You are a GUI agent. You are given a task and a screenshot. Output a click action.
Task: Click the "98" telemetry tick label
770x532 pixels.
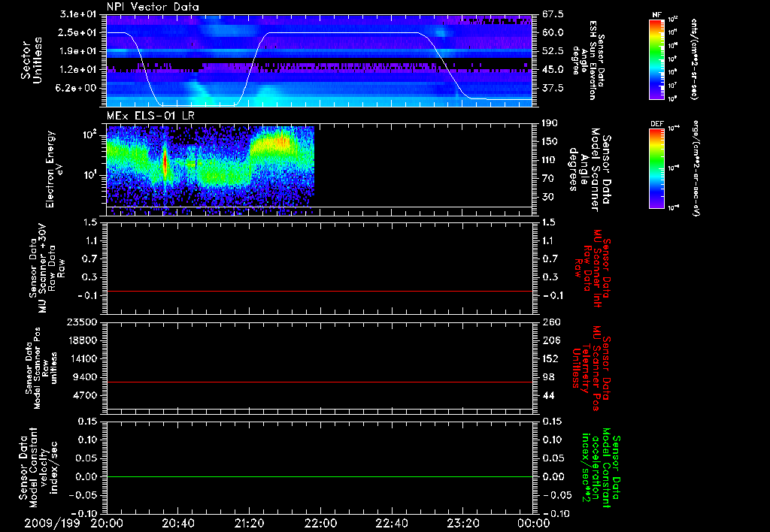coord(547,377)
